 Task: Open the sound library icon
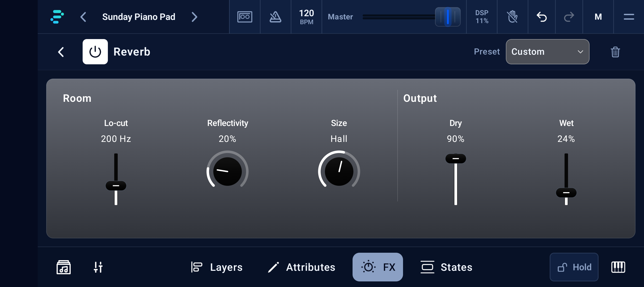point(63,267)
